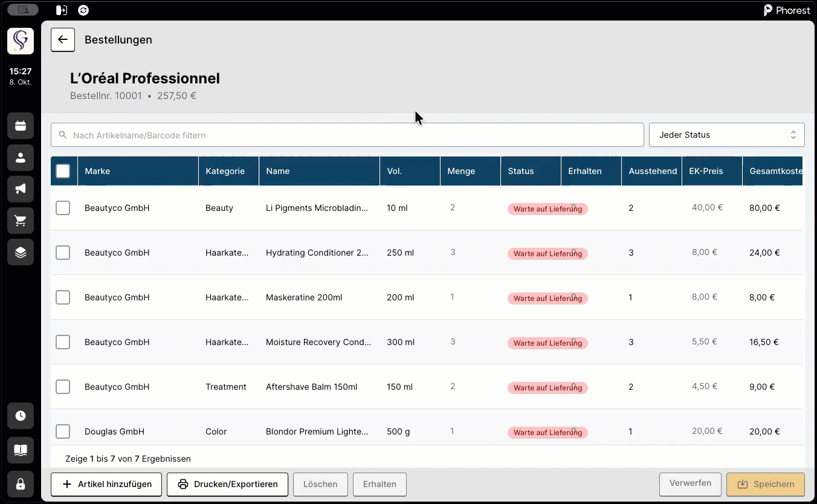The image size is (817, 504).
Task: Open the calendar icon in the sidebar
Action: [21, 126]
